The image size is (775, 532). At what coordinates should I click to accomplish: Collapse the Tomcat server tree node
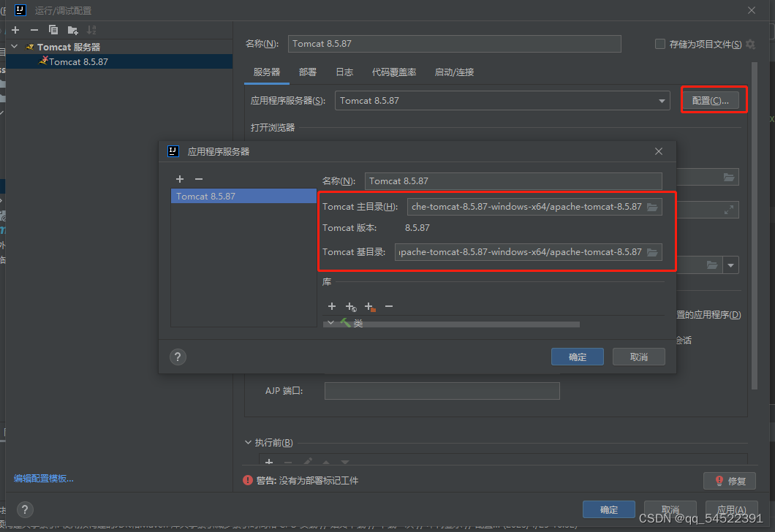[15, 47]
